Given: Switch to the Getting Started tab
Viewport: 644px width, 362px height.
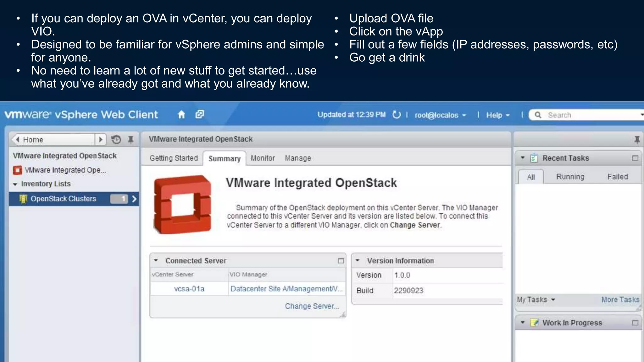Looking at the screenshot, I should pyautogui.click(x=174, y=158).
